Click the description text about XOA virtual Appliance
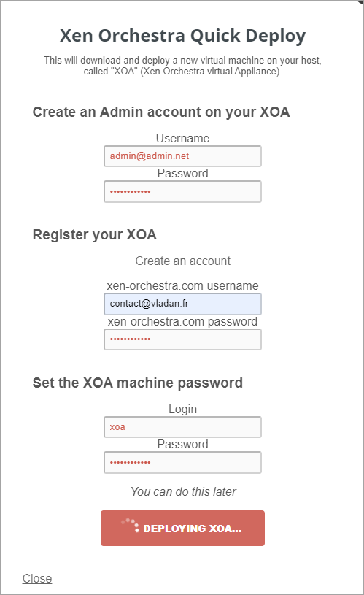The width and height of the screenshot is (364, 595). (x=182, y=66)
